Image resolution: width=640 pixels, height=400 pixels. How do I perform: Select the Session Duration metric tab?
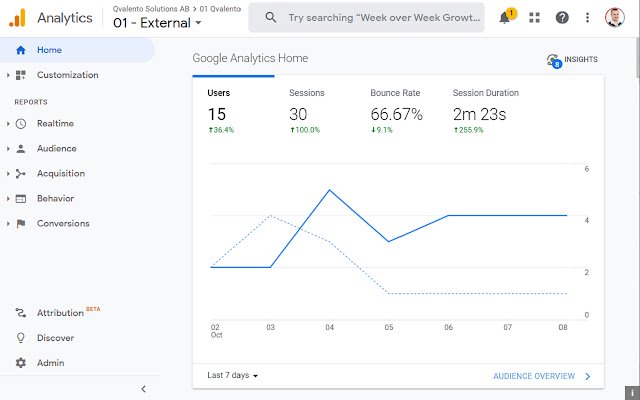[x=486, y=111]
